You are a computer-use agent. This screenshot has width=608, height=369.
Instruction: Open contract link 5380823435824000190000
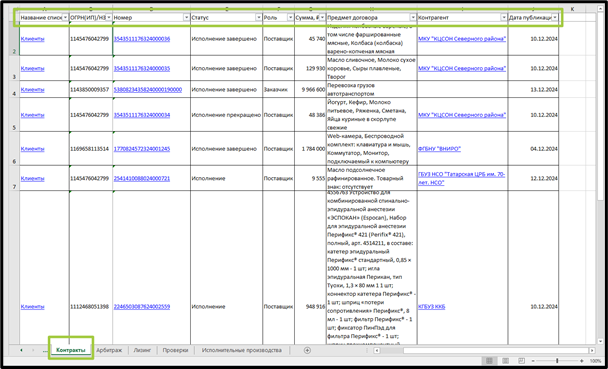pos(148,89)
